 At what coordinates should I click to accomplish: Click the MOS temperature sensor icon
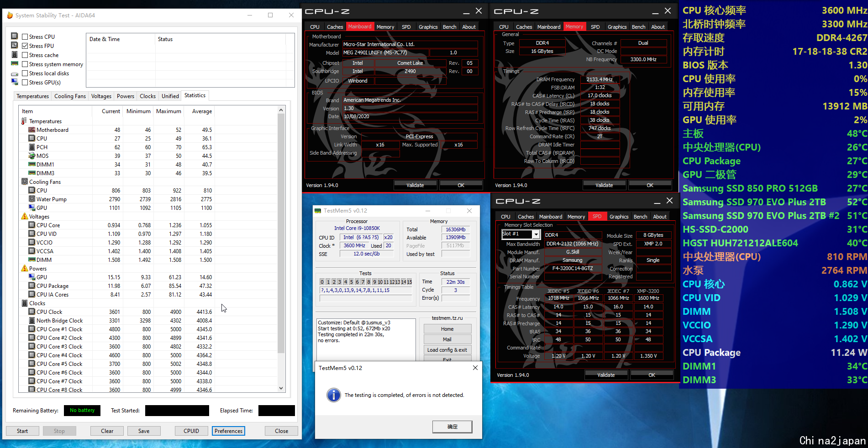(32, 156)
